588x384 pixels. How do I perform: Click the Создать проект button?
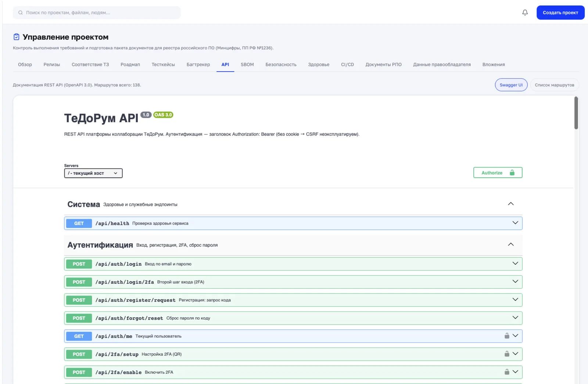click(x=560, y=12)
